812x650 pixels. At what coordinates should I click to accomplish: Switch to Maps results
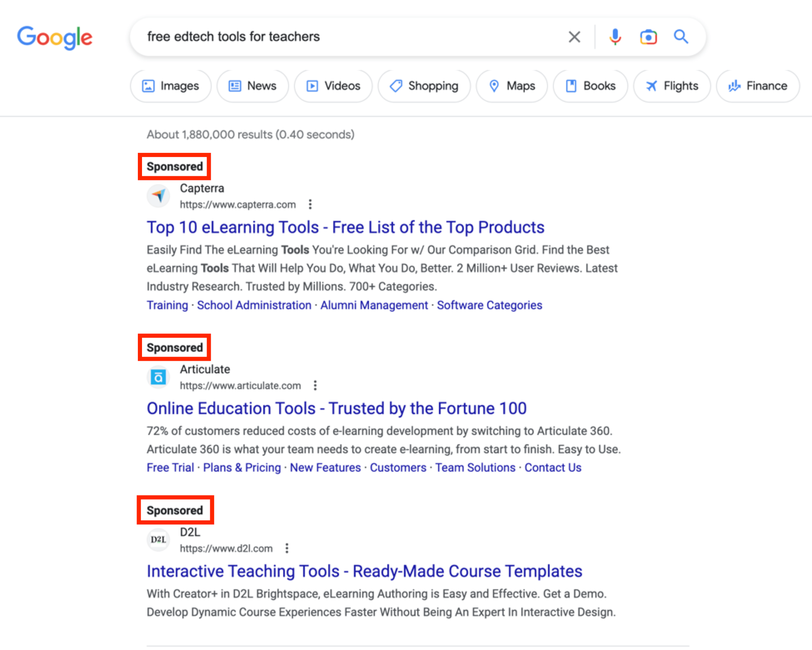512,86
